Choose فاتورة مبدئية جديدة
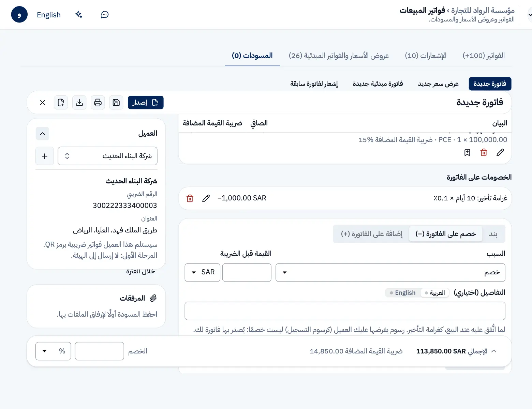This screenshot has height=409, width=532. click(378, 84)
